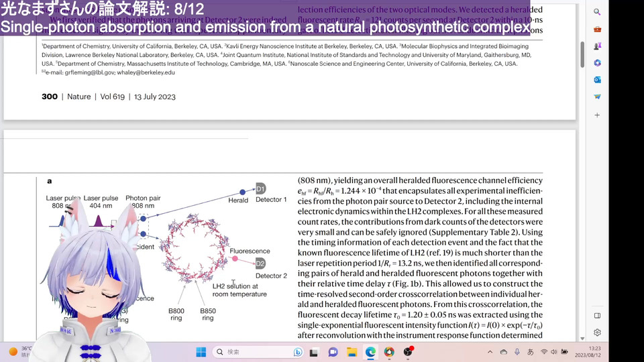The width and height of the screenshot is (644, 362).
Task: Open OneDrive cloud tray icon
Action: coord(504,352)
